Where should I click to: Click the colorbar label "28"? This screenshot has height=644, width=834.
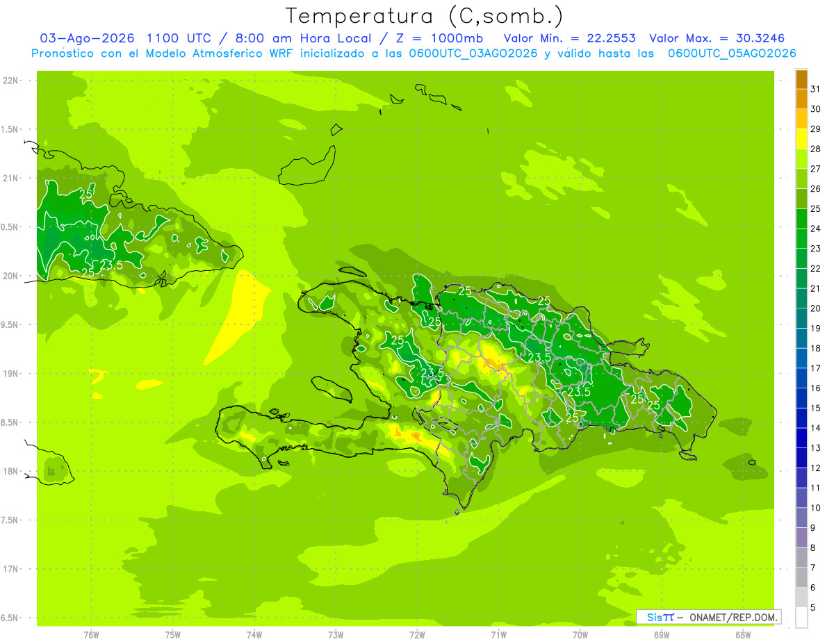click(x=816, y=149)
